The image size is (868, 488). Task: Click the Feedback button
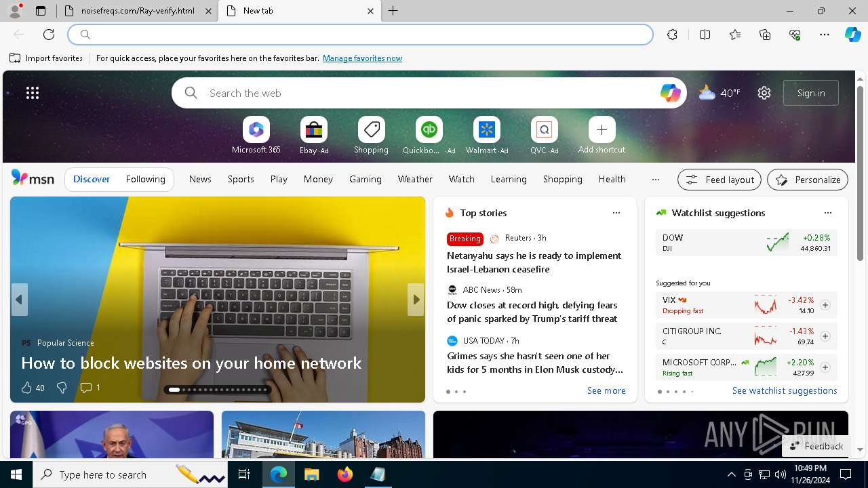pos(816,446)
